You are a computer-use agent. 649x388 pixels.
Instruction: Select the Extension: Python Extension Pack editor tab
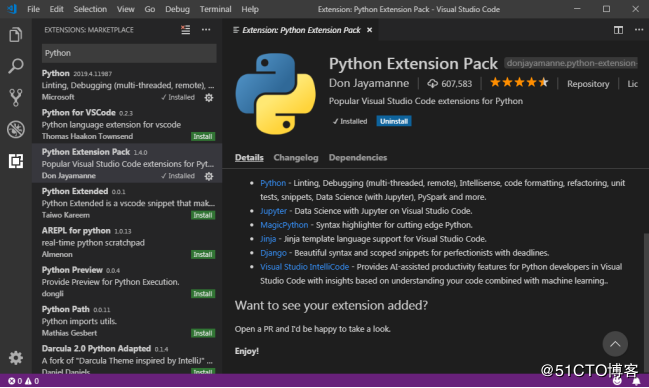[301, 30]
